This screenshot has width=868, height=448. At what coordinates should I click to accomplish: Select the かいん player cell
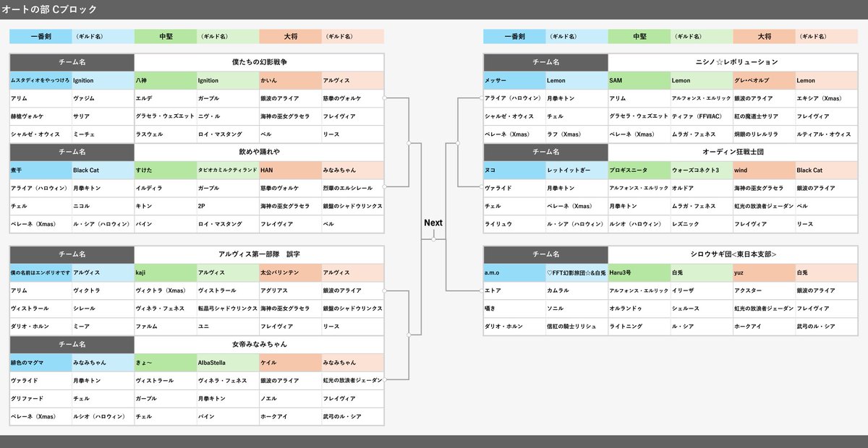point(290,80)
